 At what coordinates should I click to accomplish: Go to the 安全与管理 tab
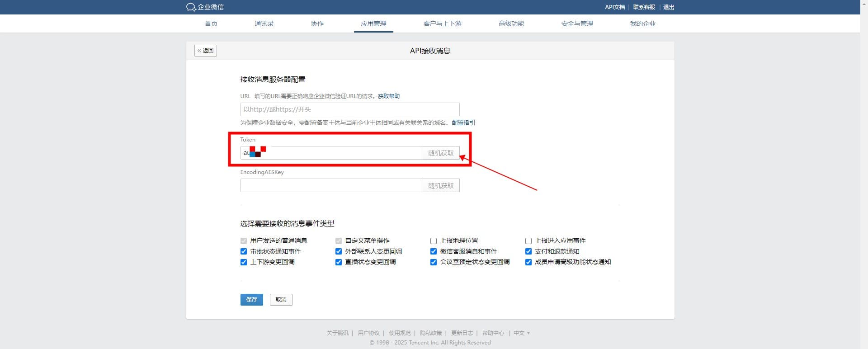(577, 24)
